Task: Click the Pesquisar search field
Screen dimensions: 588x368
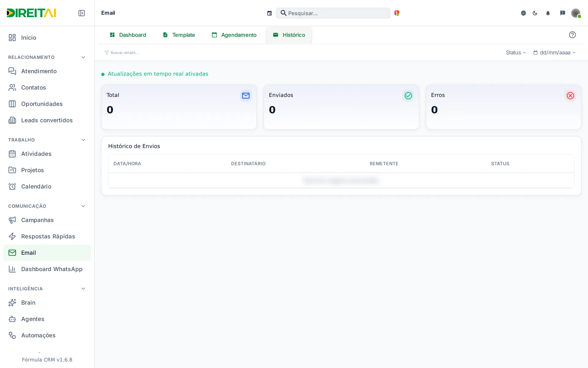Action: pyautogui.click(x=333, y=13)
